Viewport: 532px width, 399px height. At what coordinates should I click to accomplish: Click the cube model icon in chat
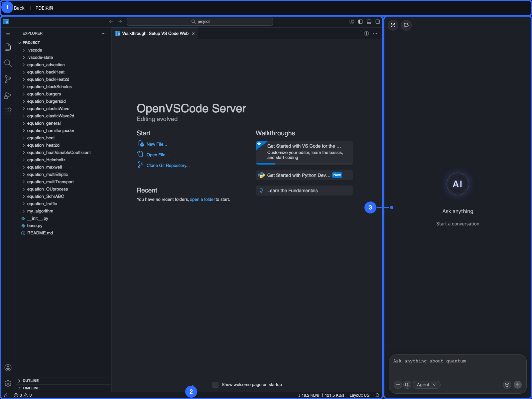coord(507,385)
